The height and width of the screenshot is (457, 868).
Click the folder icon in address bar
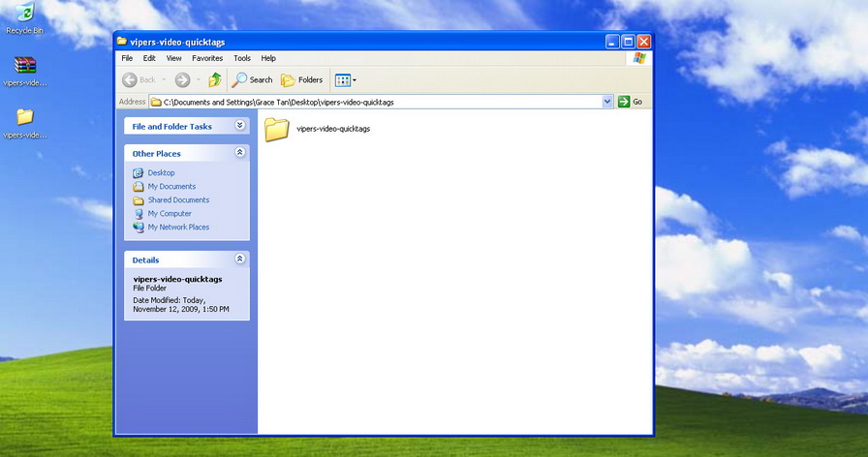coord(156,102)
